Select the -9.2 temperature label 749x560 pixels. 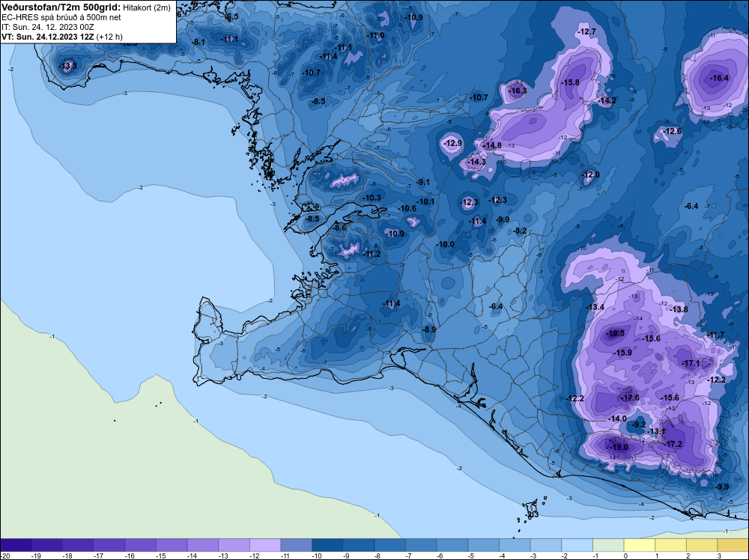pos(639,424)
